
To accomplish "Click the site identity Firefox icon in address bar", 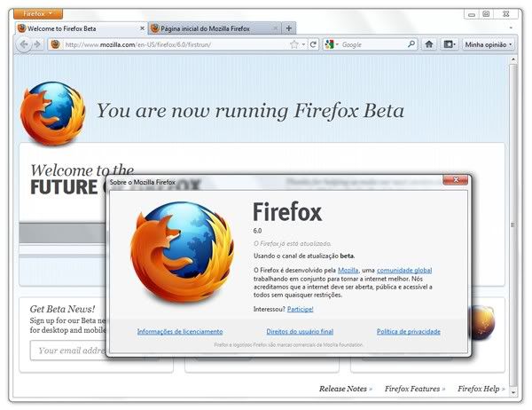I will [56, 44].
